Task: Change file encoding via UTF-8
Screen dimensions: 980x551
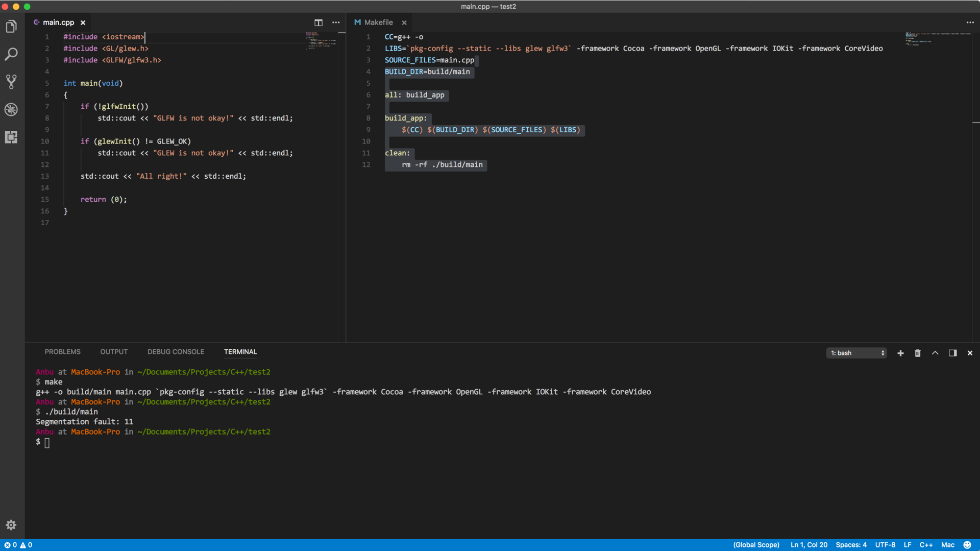Action: pos(885,545)
